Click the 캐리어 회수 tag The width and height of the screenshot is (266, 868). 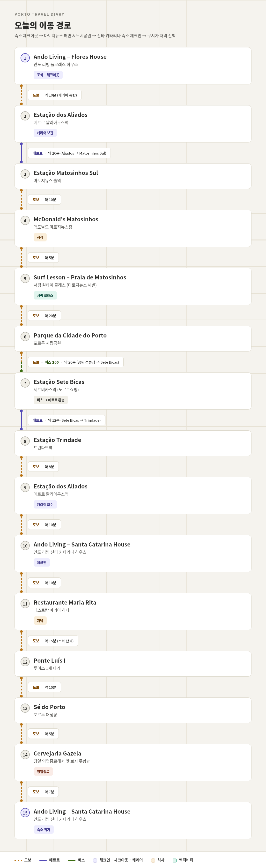click(x=45, y=504)
